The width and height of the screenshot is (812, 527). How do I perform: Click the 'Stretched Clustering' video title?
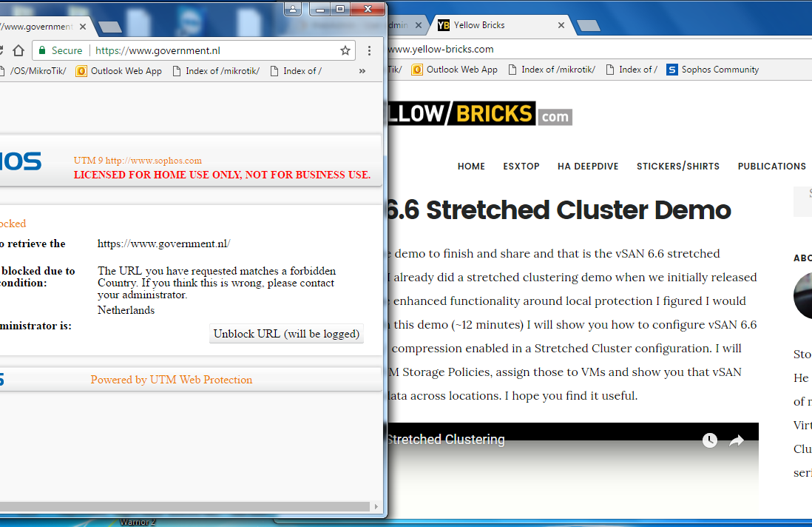(446, 440)
